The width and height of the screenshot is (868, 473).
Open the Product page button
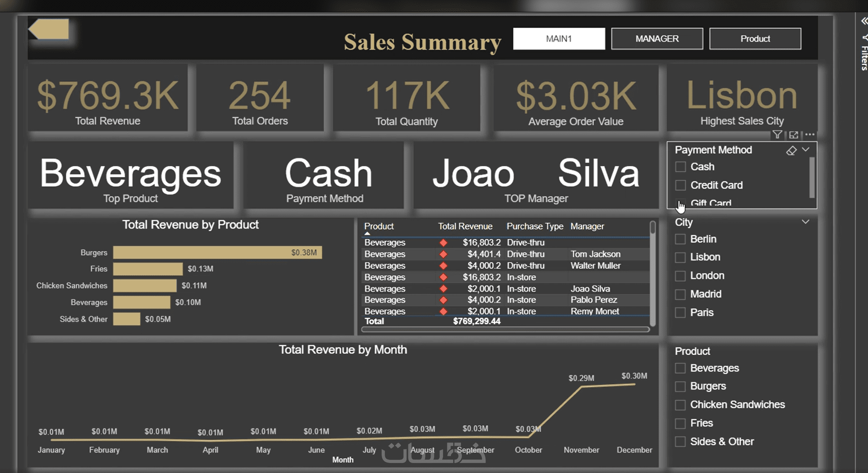755,39
